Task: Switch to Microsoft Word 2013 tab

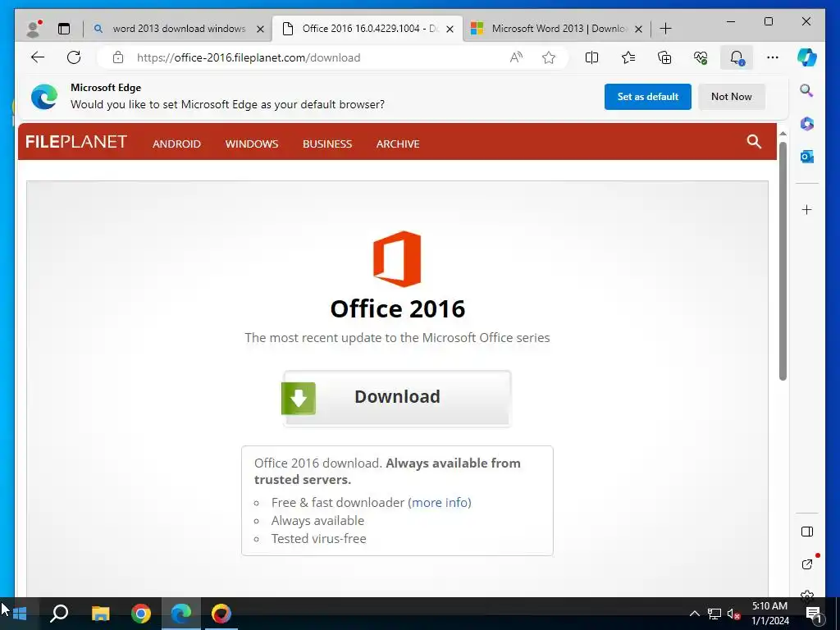Action: [558, 29]
